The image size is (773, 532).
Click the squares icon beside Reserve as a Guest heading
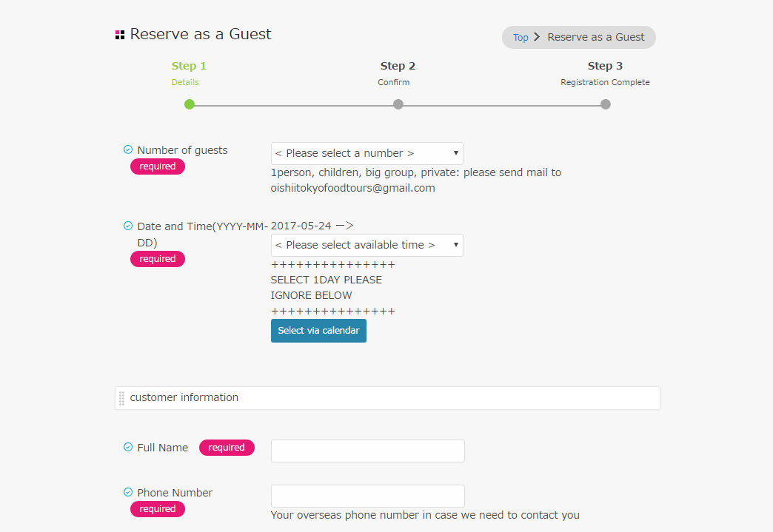(x=120, y=35)
